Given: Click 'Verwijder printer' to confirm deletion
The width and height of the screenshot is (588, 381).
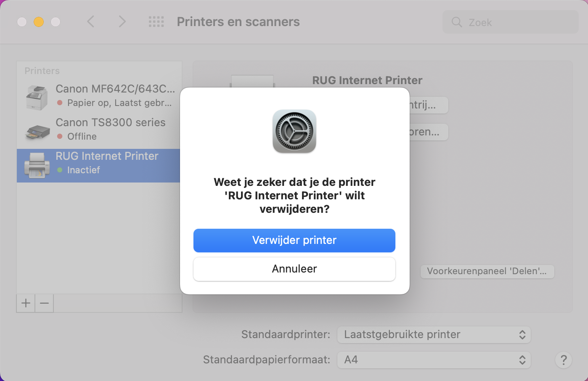Looking at the screenshot, I should coord(294,240).
